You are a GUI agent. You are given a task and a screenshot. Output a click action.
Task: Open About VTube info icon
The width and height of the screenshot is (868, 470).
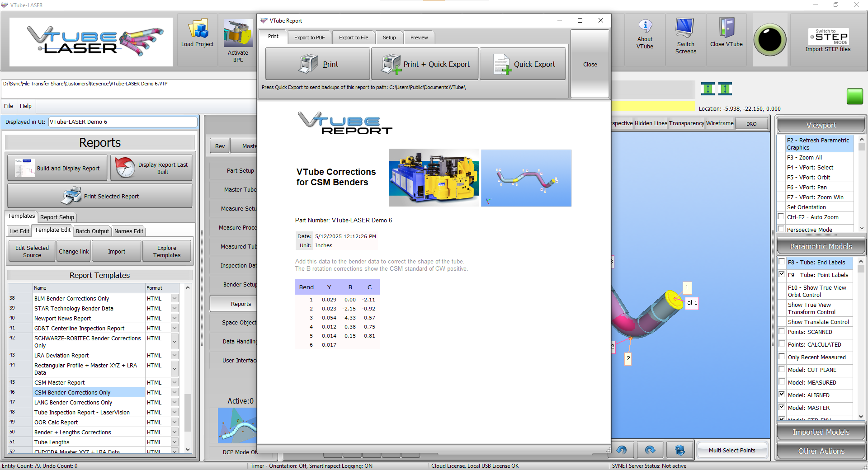(x=645, y=27)
